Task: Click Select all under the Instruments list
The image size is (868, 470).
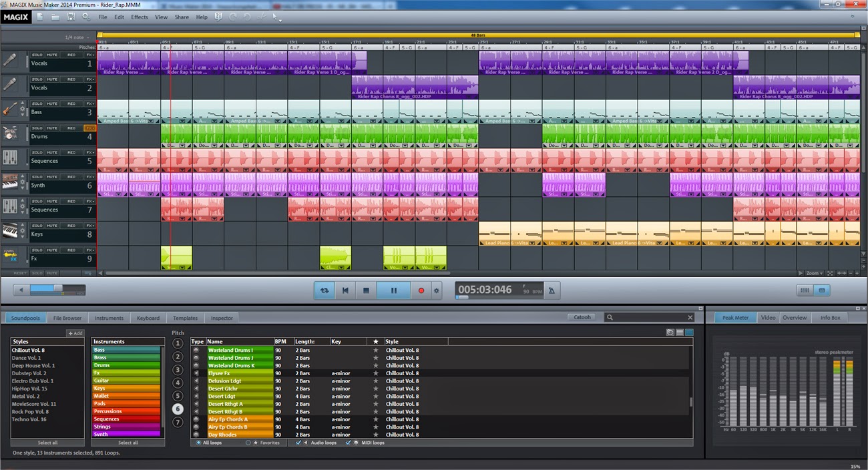Action: pyautogui.click(x=128, y=443)
